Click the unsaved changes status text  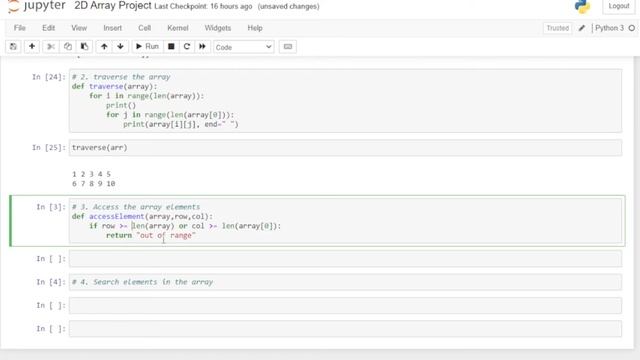coord(289,7)
